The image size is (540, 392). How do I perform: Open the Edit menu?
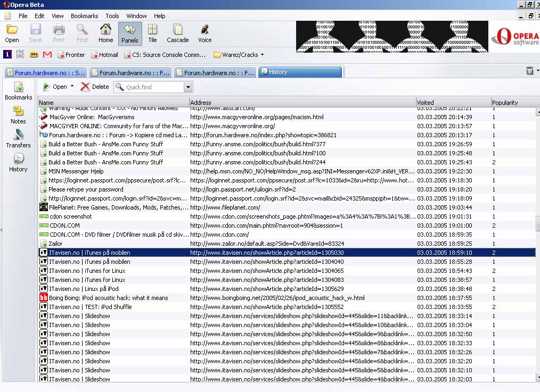click(39, 16)
